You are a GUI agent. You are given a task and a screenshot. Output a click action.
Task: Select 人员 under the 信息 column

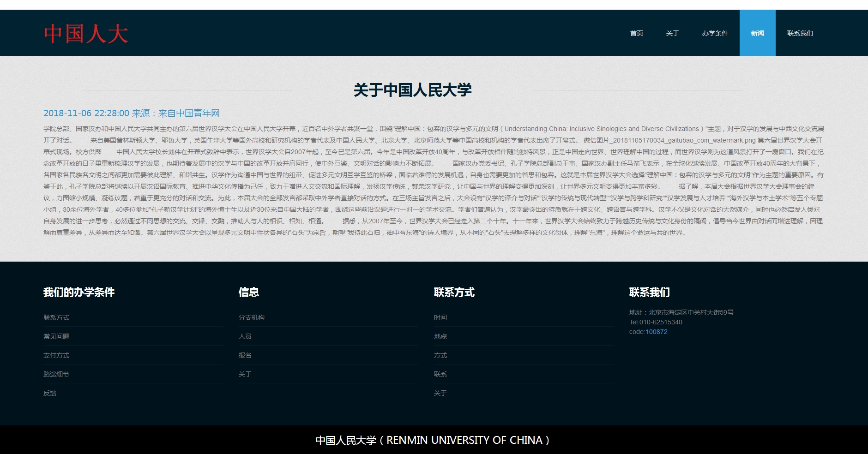245,336
